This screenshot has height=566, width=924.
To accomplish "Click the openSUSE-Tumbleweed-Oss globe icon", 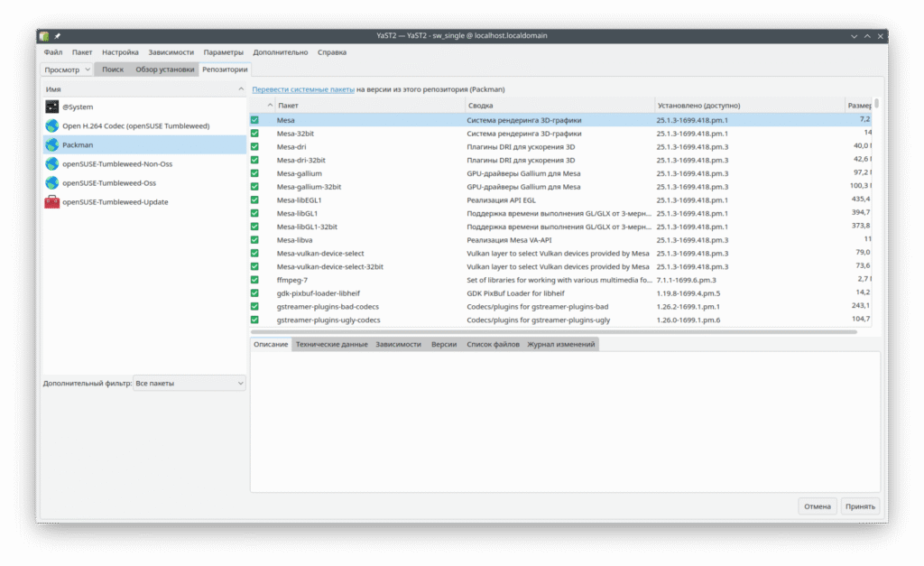I will coord(51,182).
